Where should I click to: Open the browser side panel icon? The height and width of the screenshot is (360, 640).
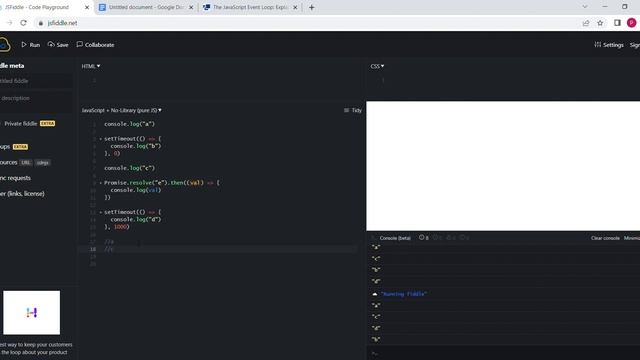tap(617, 23)
